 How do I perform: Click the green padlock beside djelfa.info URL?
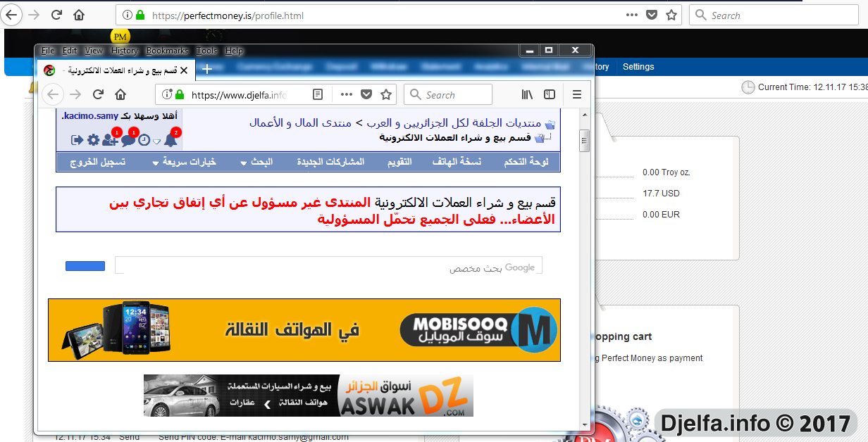click(180, 95)
